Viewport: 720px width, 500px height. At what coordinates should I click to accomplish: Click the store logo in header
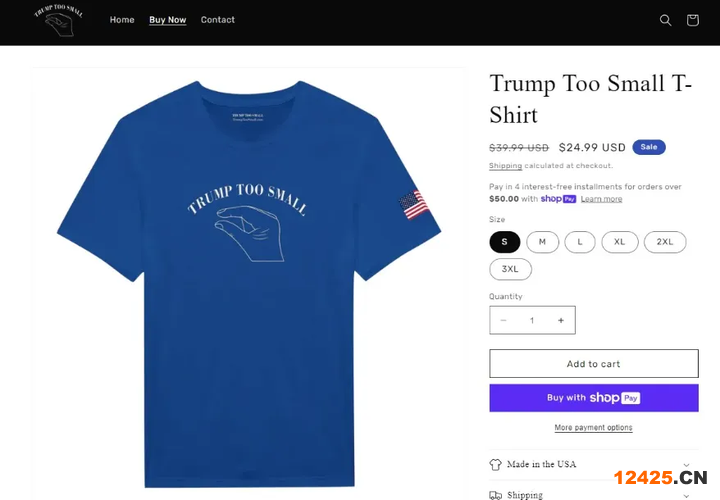[x=58, y=20]
